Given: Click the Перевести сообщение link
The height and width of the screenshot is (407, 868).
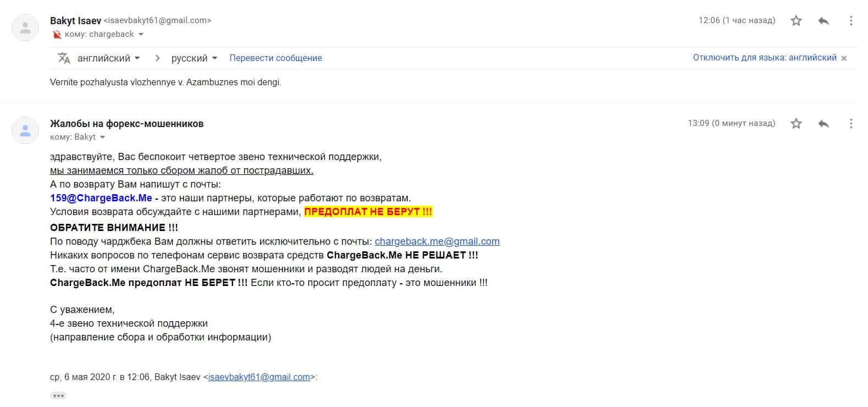Looking at the screenshot, I should (x=275, y=58).
